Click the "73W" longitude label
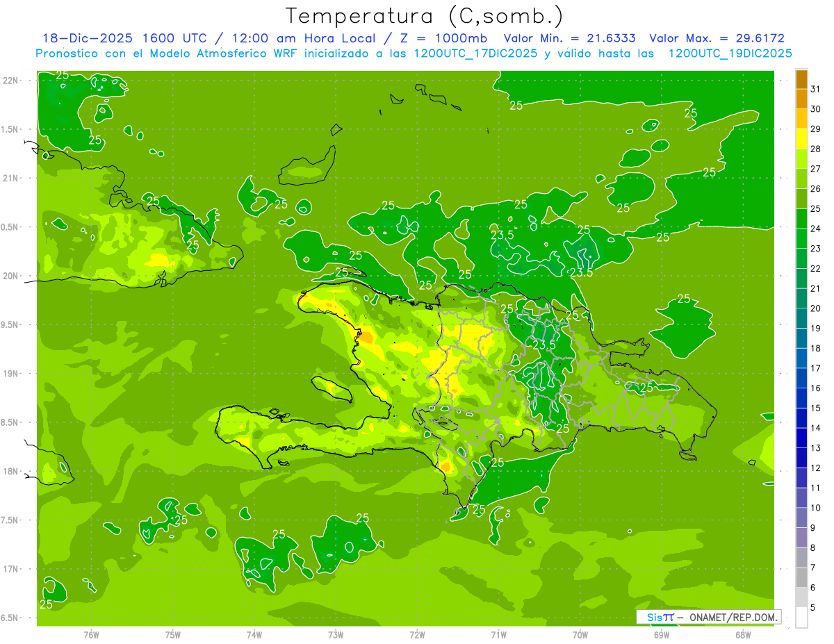Screen dimensions: 834x644 coord(336,634)
